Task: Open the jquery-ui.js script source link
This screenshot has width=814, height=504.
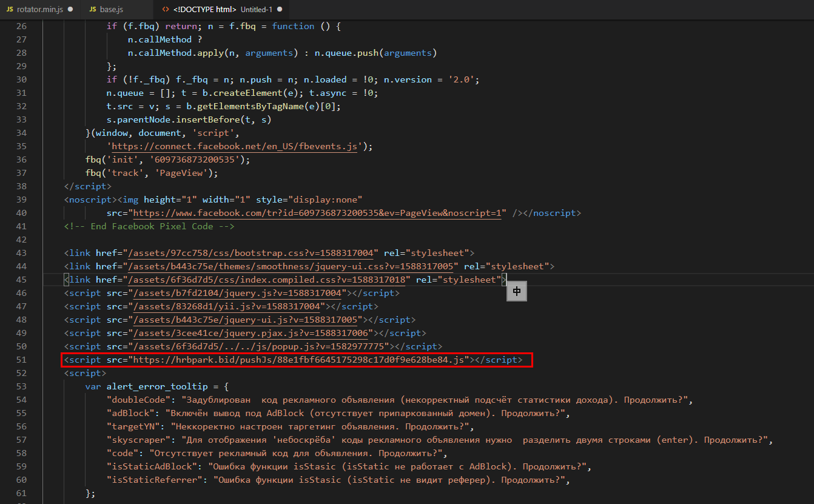Action: point(246,320)
